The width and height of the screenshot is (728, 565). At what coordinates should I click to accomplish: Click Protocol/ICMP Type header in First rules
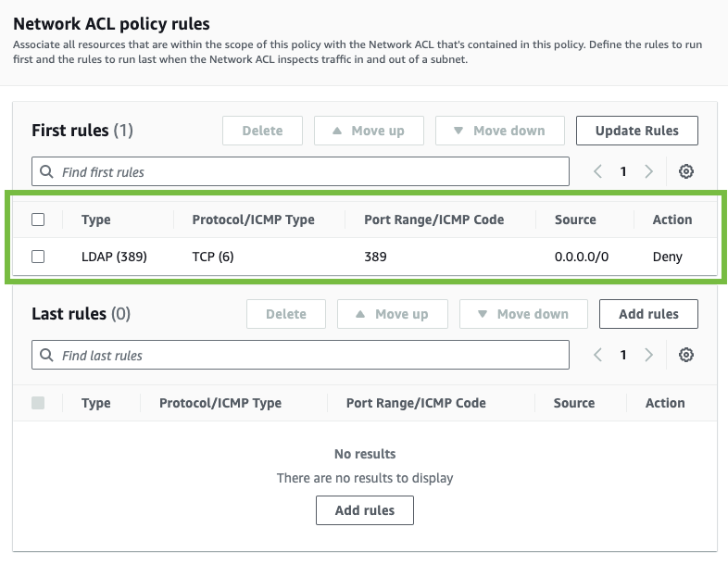click(x=254, y=220)
